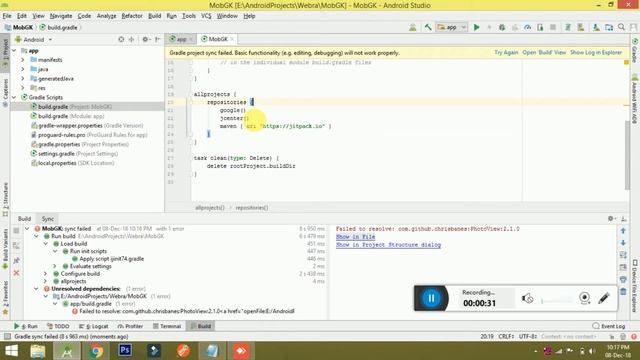The width and height of the screenshot is (640, 360).
Task: Switch to the app editor tab
Action: (x=180, y=39)
